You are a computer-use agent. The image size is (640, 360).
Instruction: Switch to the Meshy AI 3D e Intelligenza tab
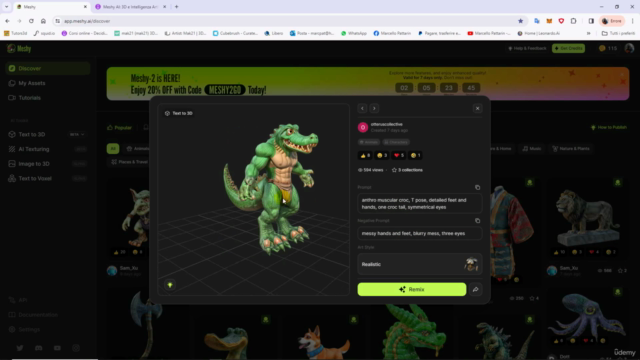tap(130, 7)
